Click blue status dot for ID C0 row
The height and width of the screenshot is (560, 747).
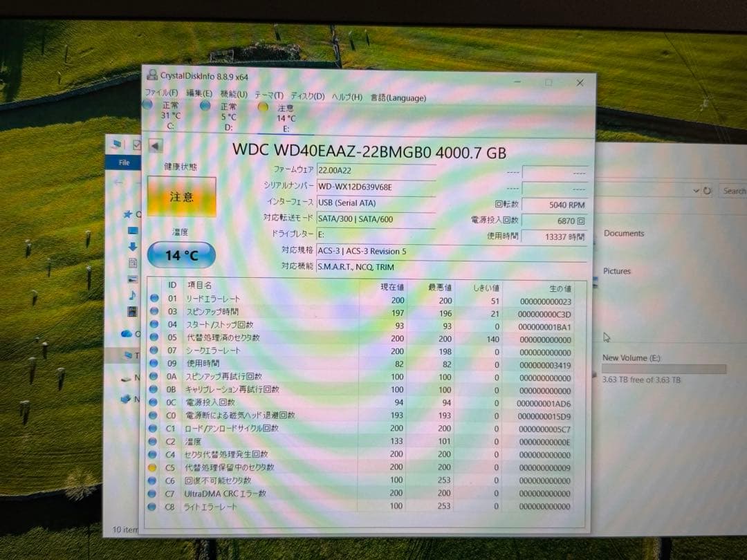pyautogui.click(x=153, y=415)
